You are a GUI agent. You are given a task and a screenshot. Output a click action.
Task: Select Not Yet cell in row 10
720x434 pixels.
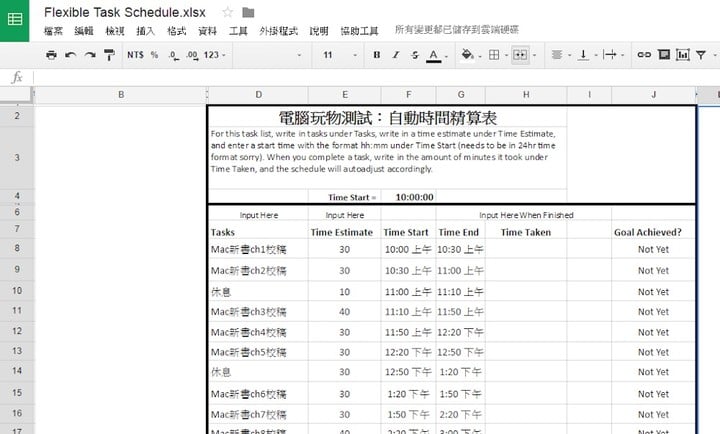(653, 292)
